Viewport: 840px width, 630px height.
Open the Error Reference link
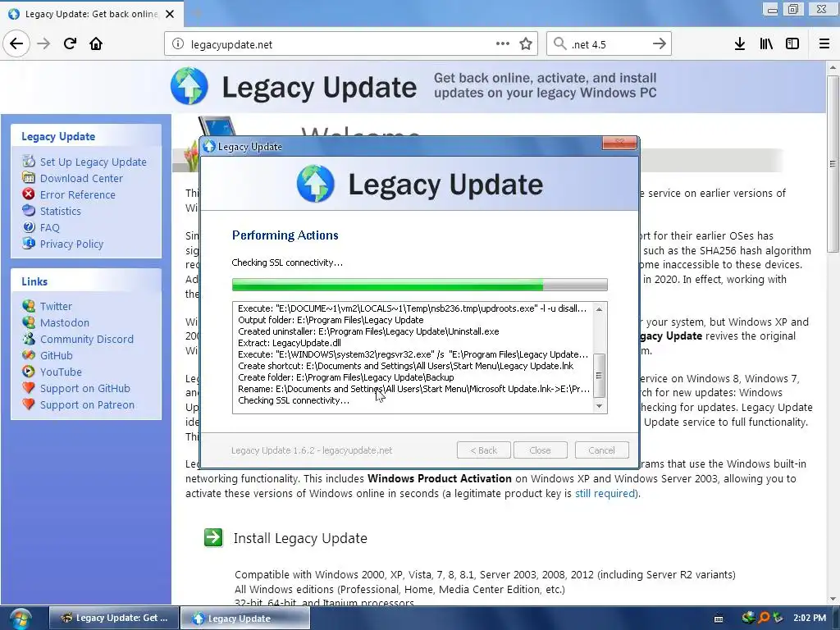pyautogui.click(x=78, y=194)
